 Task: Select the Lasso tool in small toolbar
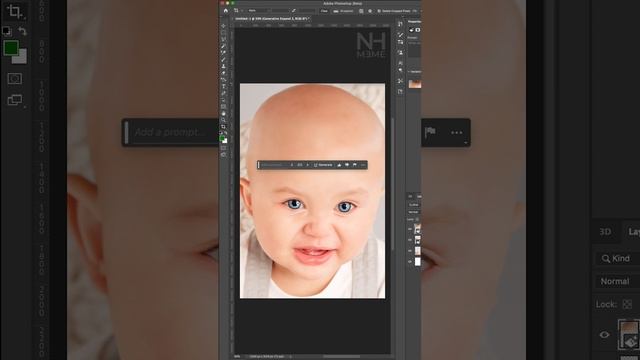pyautogui.click(x=223, y=39)
